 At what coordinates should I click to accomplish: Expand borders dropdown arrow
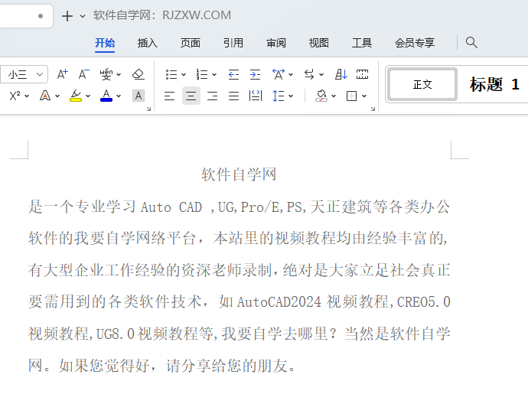364,96
